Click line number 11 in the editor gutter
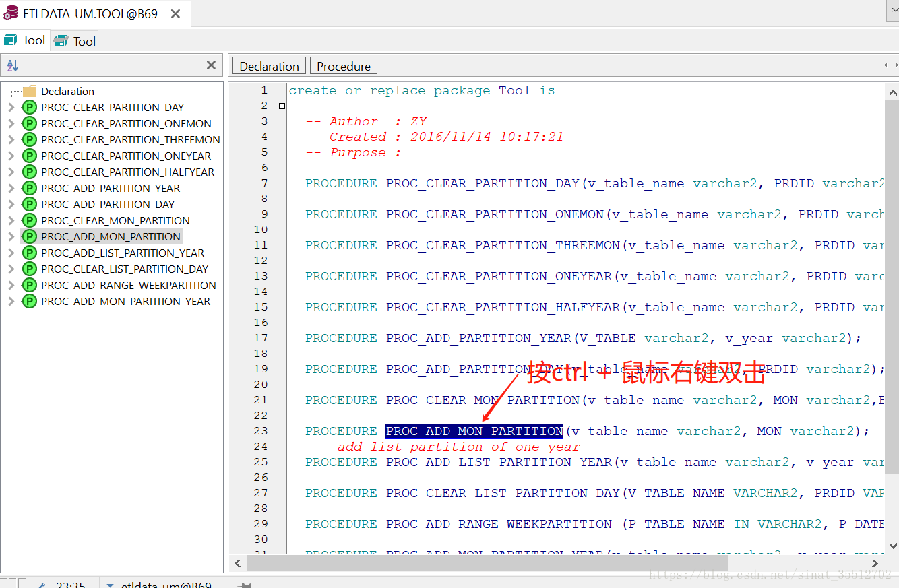 tap(261, 245)
